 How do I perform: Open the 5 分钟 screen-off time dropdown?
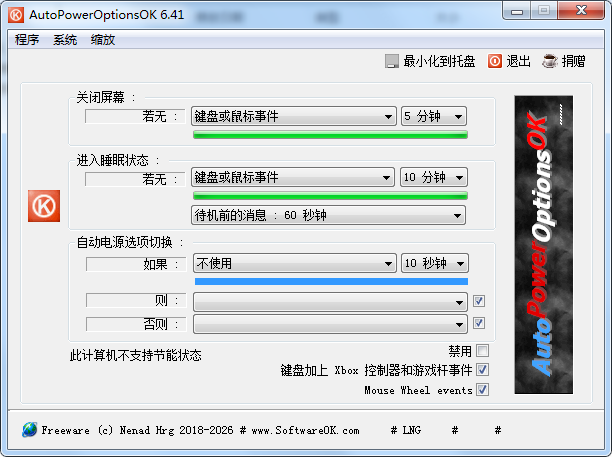[434, 117]
